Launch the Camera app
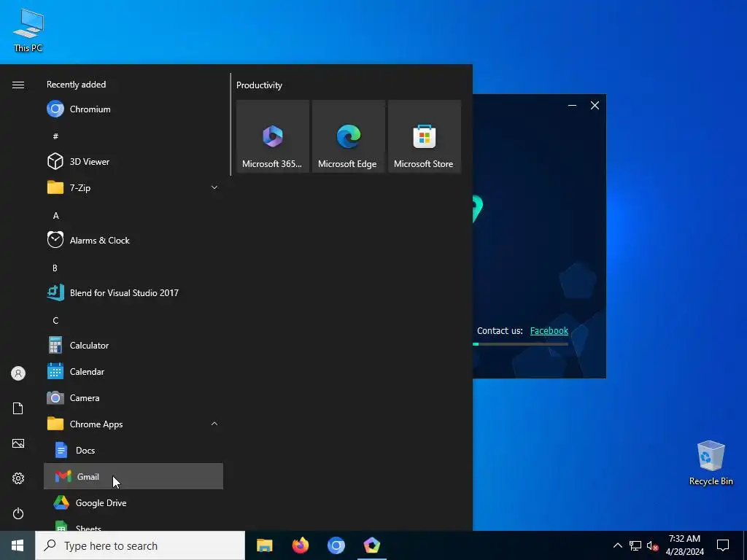The image size is (747, 560). coord(133,397)
